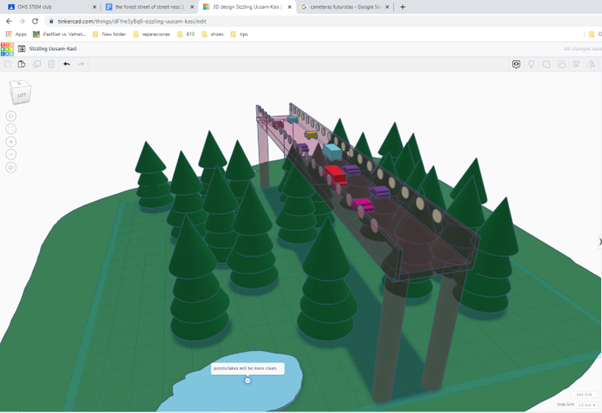Open the 810 bookmark folder
Image resolution: width=602 pixels, height=413 pixels.
point(186,34)
